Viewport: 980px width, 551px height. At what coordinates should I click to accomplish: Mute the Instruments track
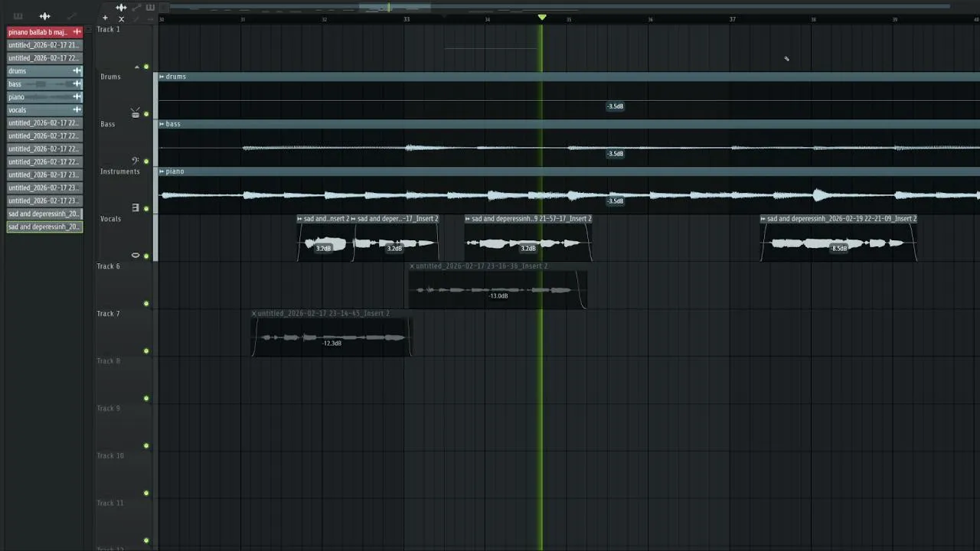pyautogui.click(x=146, y=209)
